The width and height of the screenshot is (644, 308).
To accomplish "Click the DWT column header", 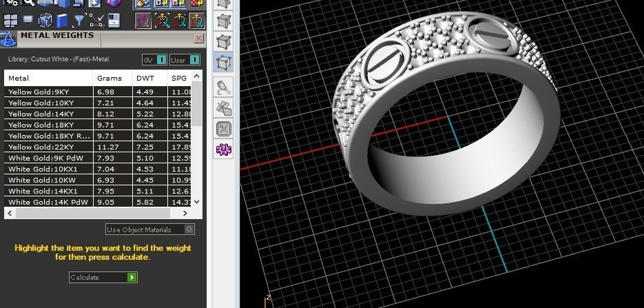I will (149, 78).
